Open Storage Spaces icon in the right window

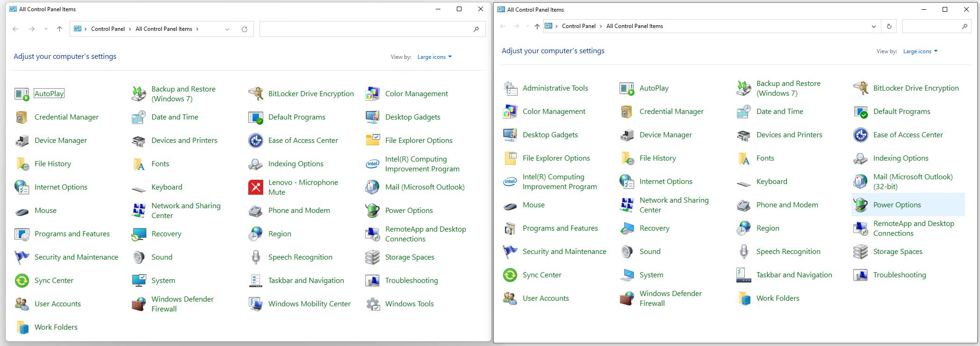pos(861,252)
